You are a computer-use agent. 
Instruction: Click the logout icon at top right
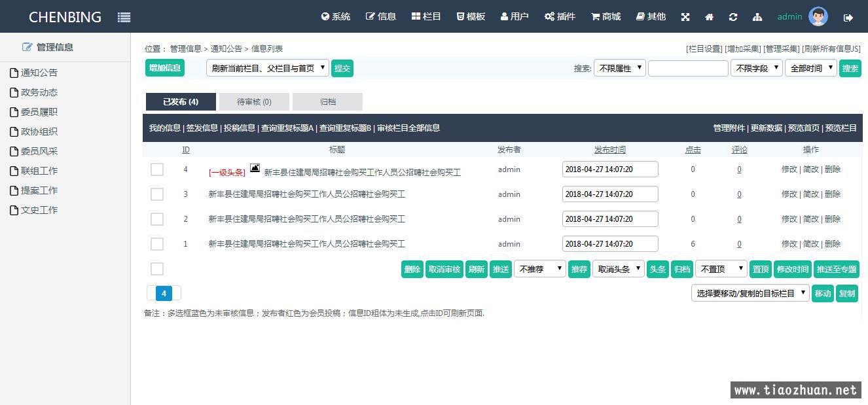tap(848, 18)
